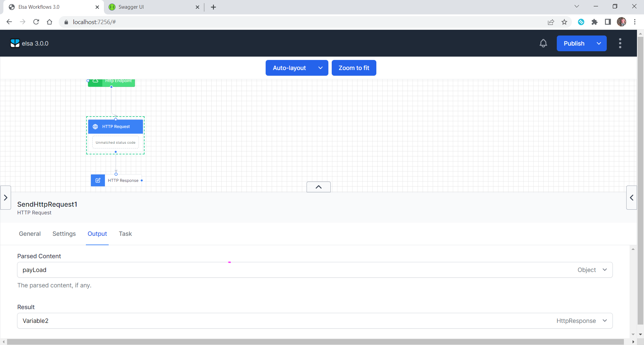644x345 pixels.
Task: Open the Chrome profile avatar
Action: (622, 22)
